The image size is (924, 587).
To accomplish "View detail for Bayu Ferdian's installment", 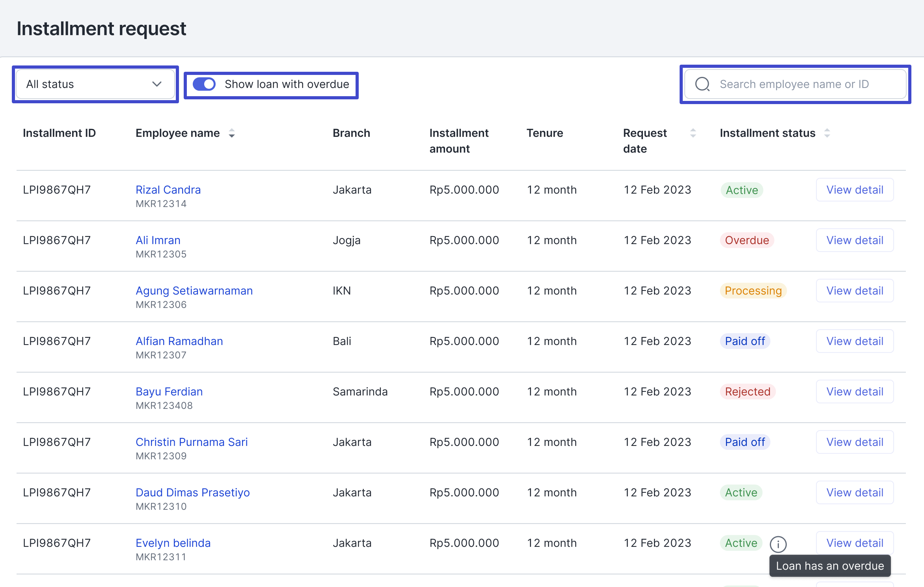I will coord(855,391).
